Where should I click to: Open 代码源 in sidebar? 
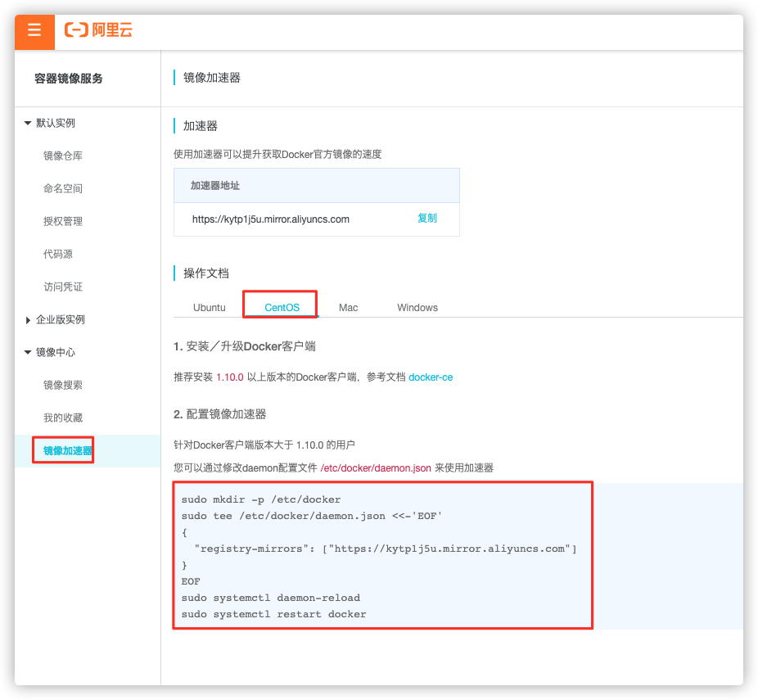click(58, 255)
